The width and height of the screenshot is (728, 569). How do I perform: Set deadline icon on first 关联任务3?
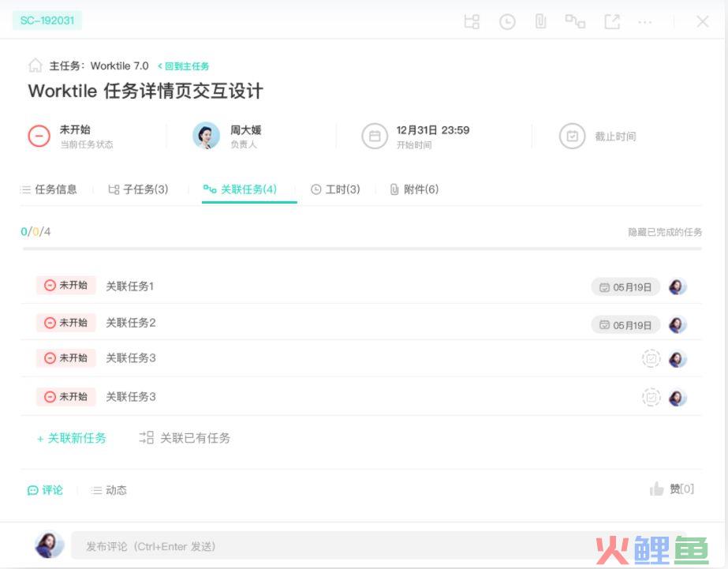pos(651,358)
